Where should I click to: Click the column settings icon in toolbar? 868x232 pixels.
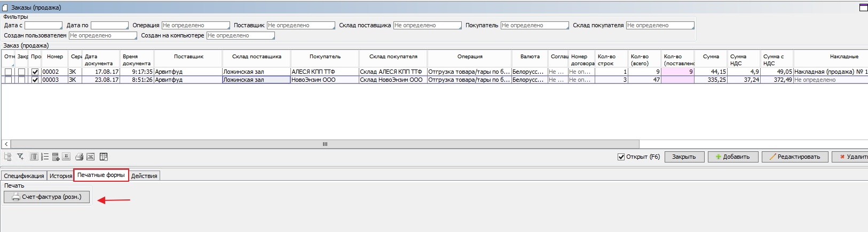(x=34, y=157)
